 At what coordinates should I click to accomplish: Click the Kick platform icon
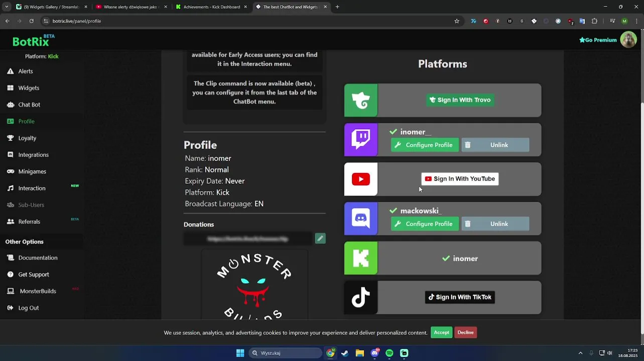(x=361, y=258)
